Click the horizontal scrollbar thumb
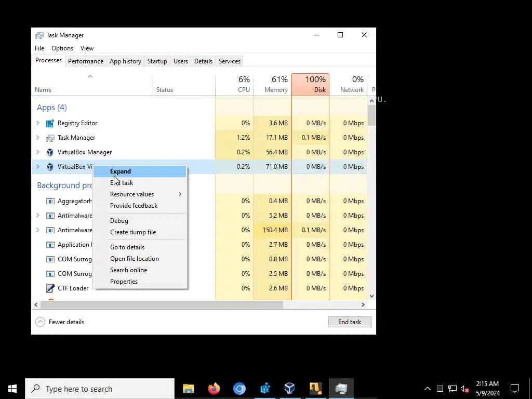Viewport: 532px width, 399px height. pos(162,305)
